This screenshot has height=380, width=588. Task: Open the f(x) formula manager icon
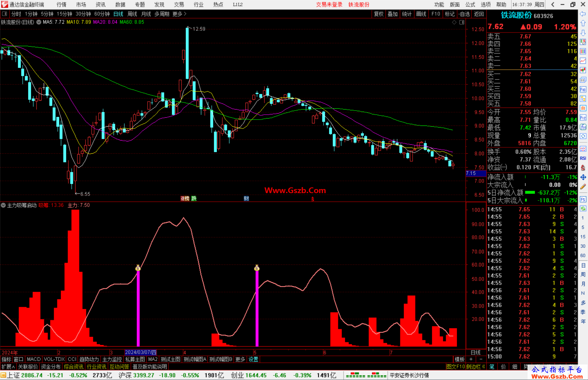coord(583,127)
